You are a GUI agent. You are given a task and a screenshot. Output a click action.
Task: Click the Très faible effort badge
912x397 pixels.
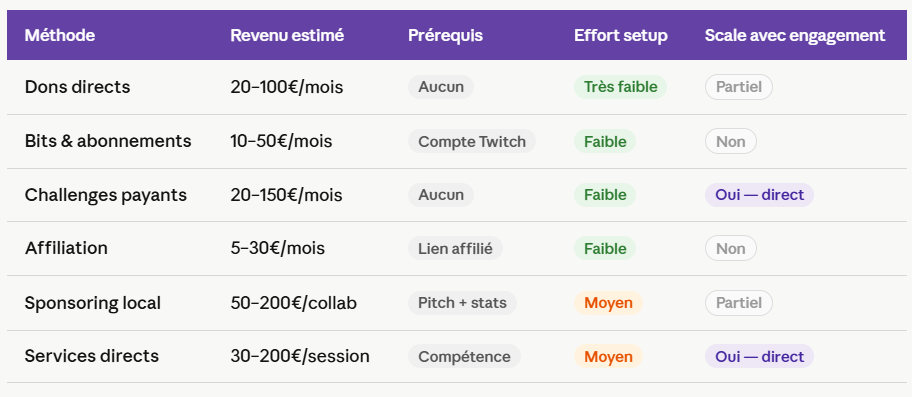pos(620,87)
